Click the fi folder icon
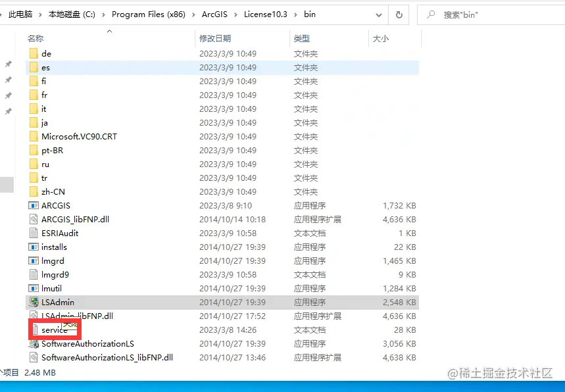The height and width of the screenshot is (392, 565). pos(34,81)
